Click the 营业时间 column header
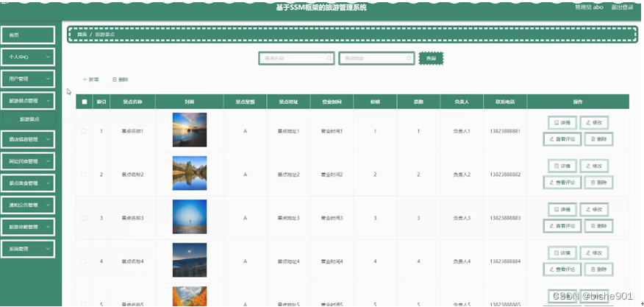Viewport: 644px width, 307px height. 332,102
